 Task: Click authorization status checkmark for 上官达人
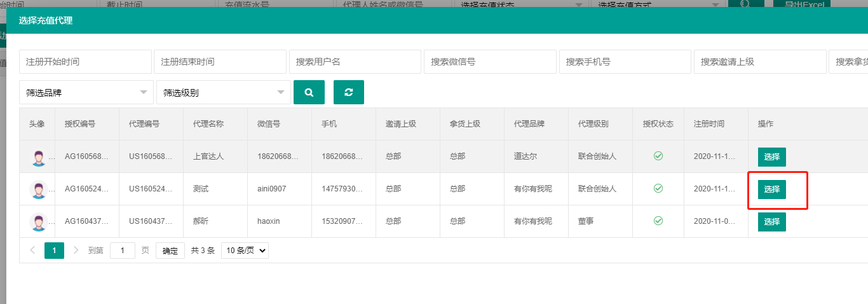[658, 156]
